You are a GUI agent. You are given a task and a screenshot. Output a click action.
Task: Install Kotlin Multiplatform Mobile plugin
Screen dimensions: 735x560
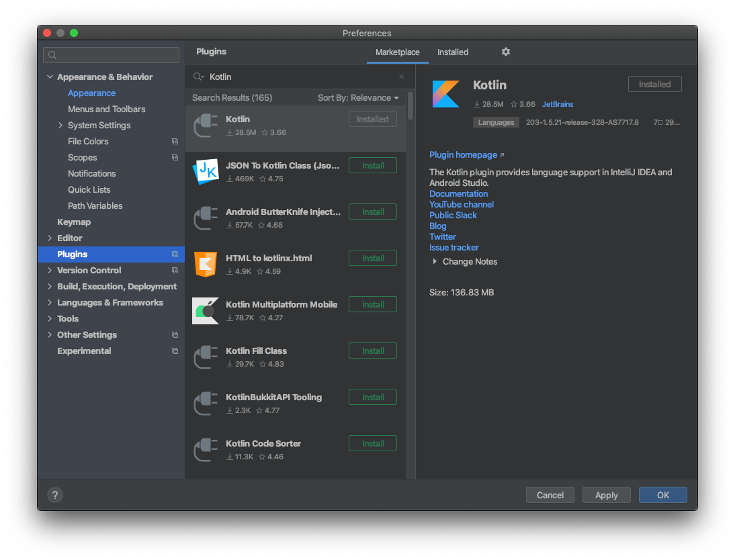(373, 305)
